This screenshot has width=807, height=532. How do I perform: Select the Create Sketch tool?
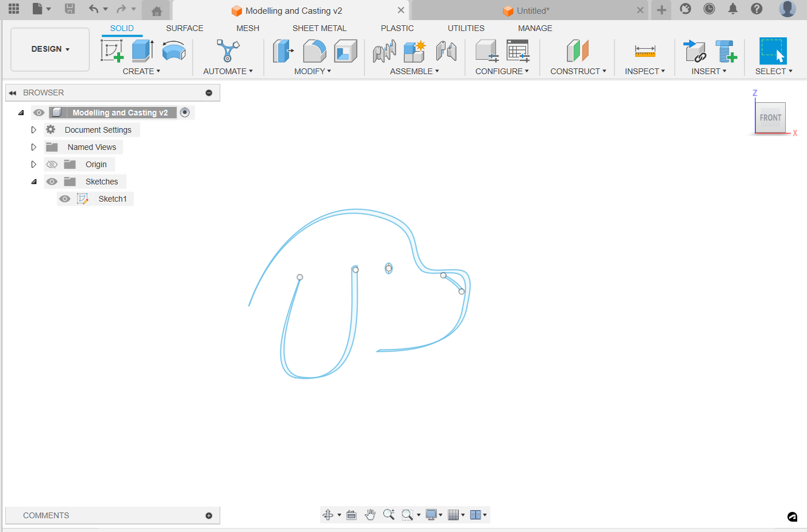click(x=112, y=51)
